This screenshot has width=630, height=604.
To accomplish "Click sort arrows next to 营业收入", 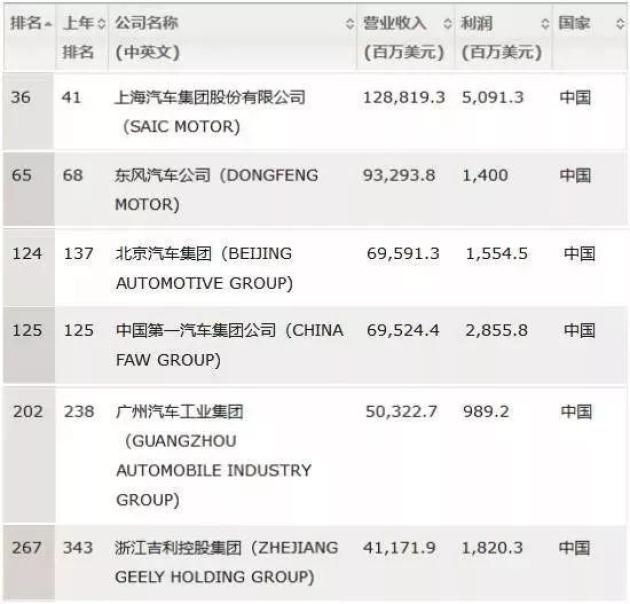I will [448, 24].
